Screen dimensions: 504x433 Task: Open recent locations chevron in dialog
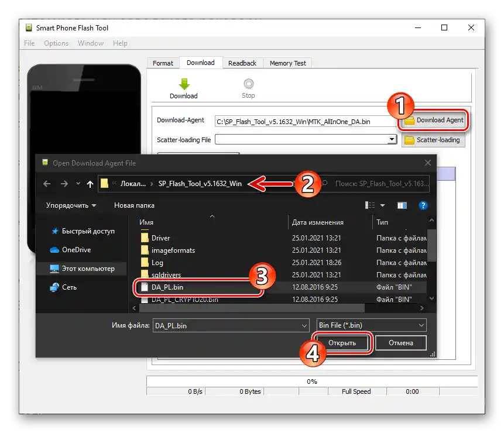(78, 184)
